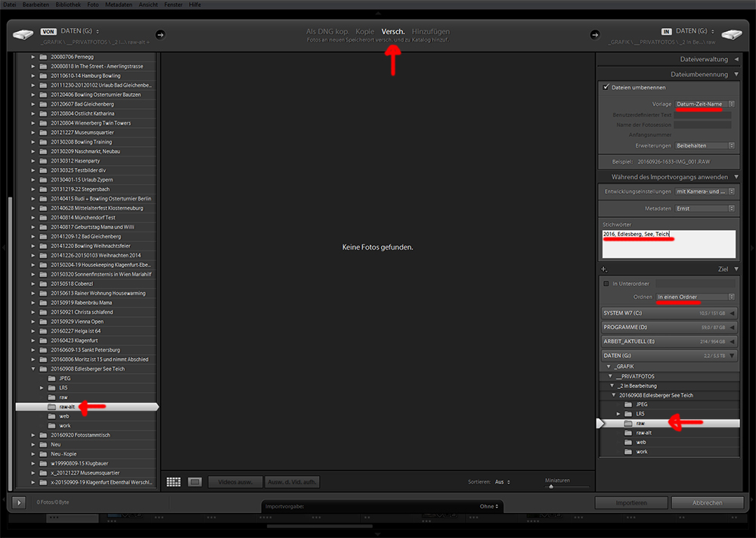Click the Abbrechen button
Image resolution: width=756 pixels, height=538 pixels.
click(x=708, y=502)
